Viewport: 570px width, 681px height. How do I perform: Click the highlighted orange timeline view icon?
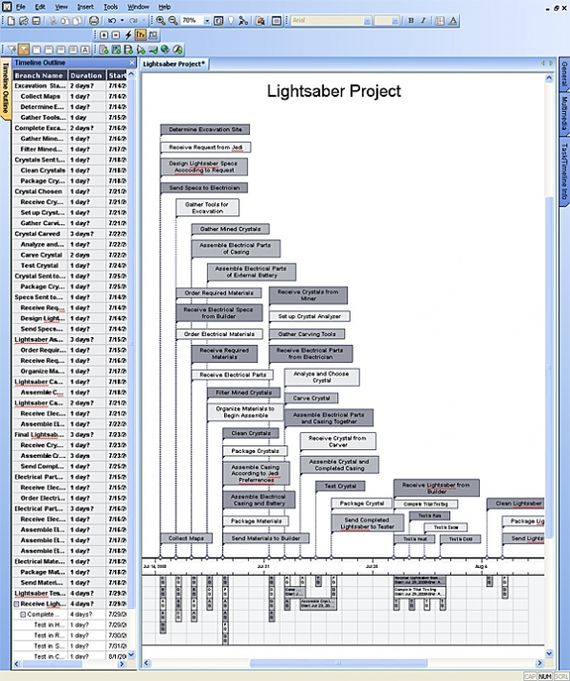[140, 35]
